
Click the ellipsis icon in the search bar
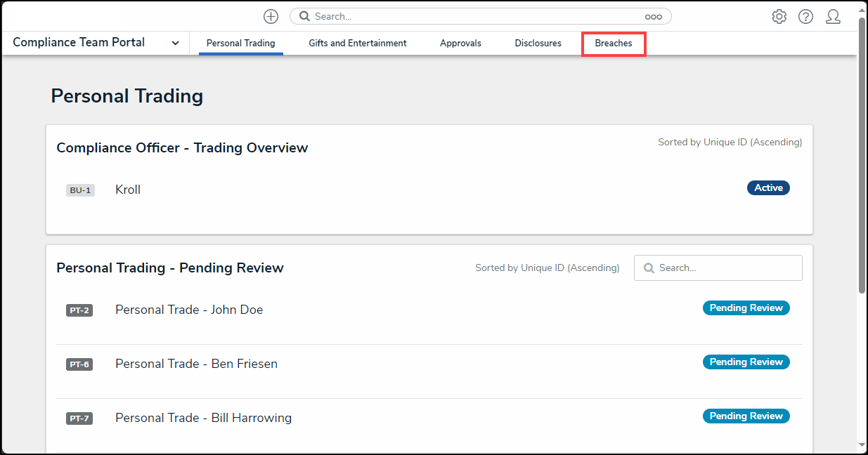(x=653, y=17)
